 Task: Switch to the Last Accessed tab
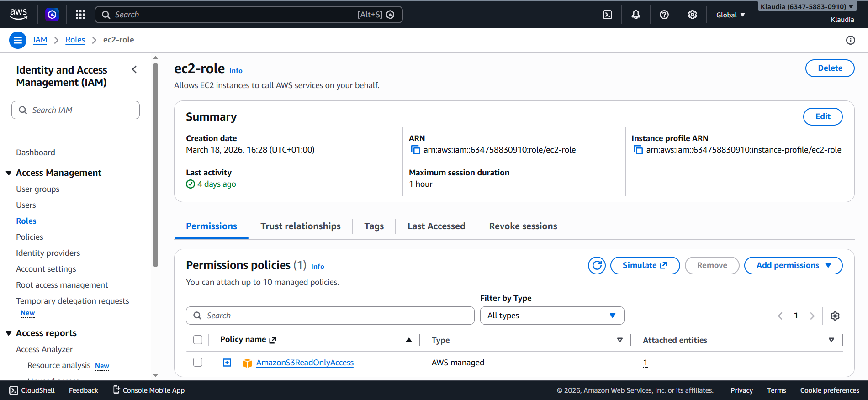[x=436, y=226]
